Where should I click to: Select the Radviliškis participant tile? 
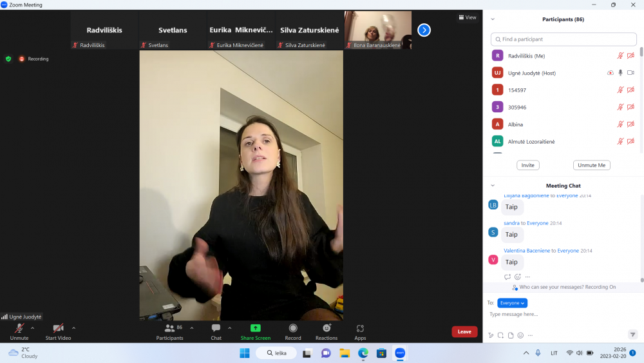pos(104,30)
